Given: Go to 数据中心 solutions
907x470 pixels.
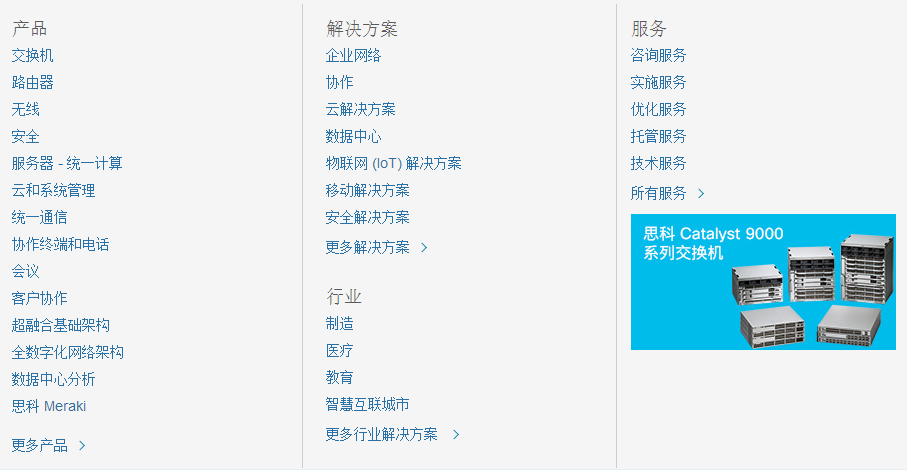Looking at the screenshot, I should tap(353, 136).
